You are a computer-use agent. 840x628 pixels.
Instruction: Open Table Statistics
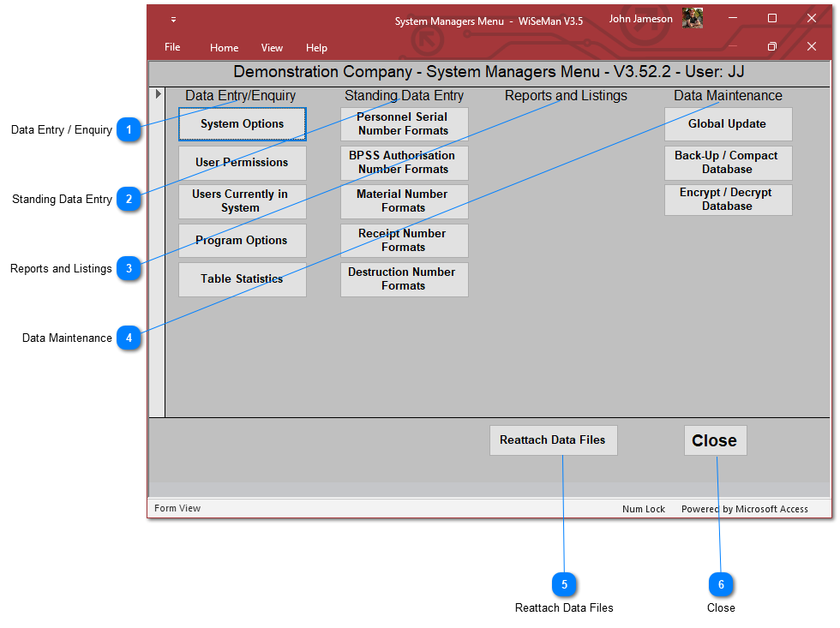click(x=242, y=279)
